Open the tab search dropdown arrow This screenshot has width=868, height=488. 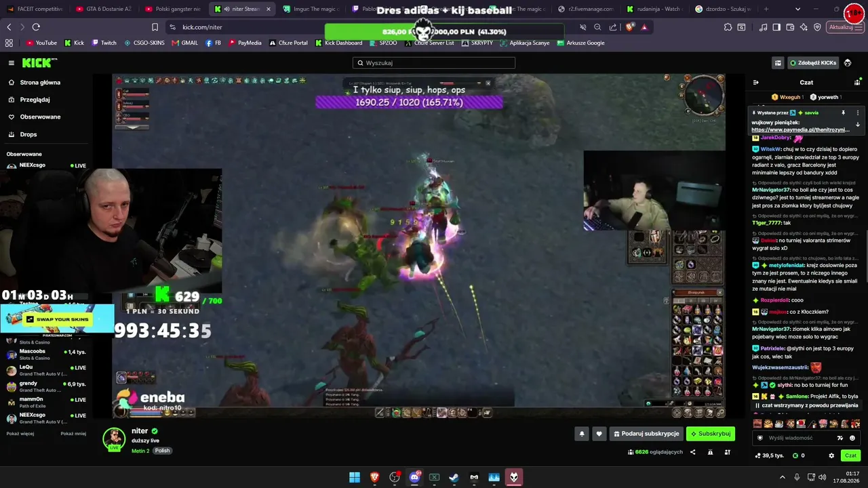[797, 9]
